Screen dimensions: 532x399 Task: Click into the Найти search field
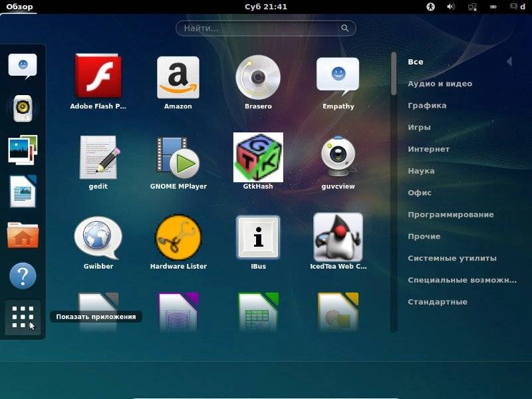pos(265,28)
